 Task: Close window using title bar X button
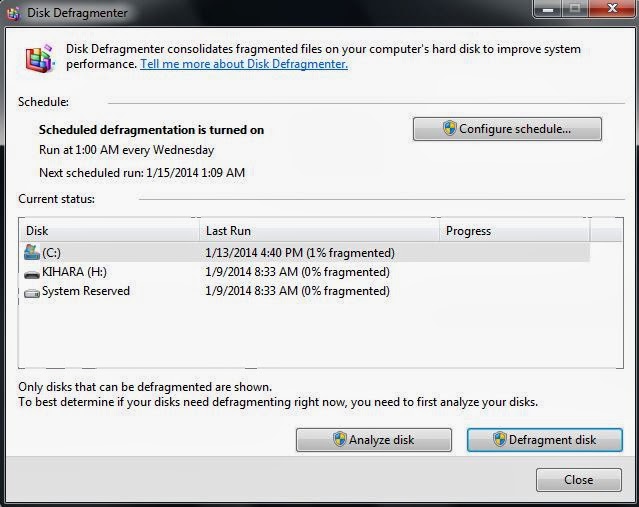tap(612, 8)
